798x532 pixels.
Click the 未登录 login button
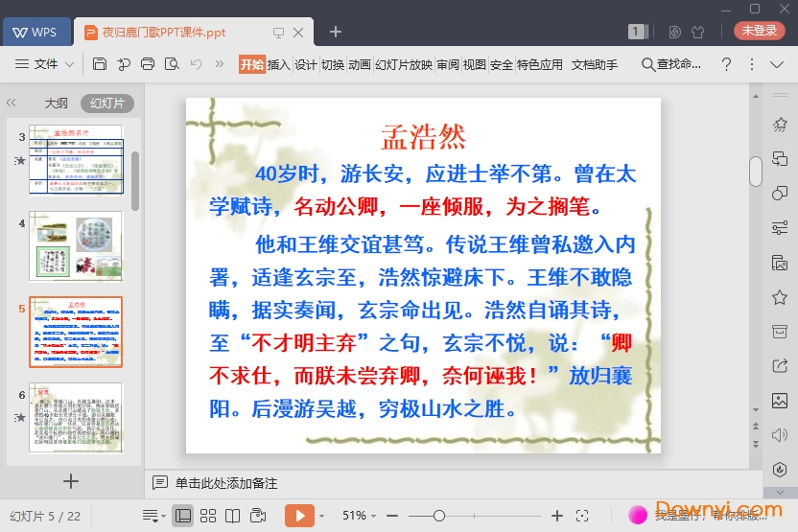759,31
